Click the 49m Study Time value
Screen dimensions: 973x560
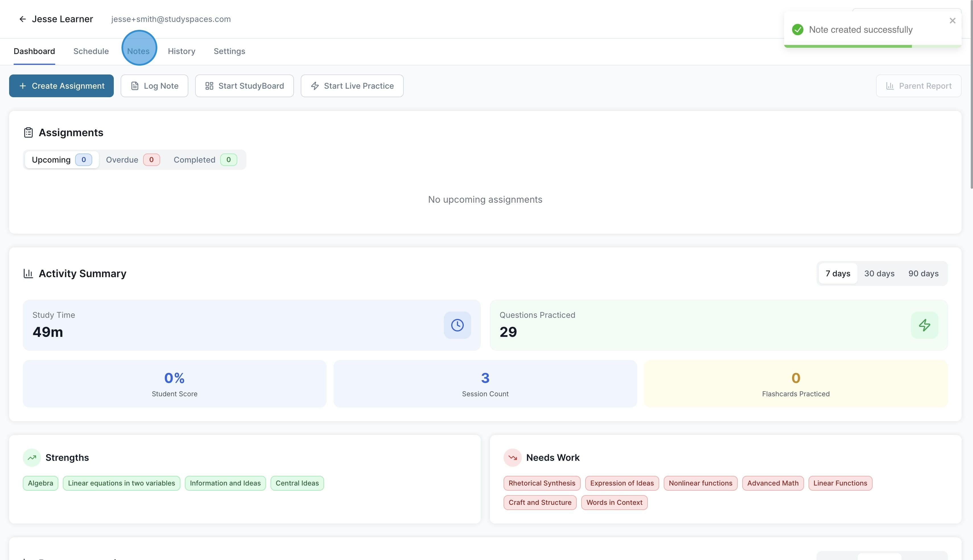pos(48,332)
